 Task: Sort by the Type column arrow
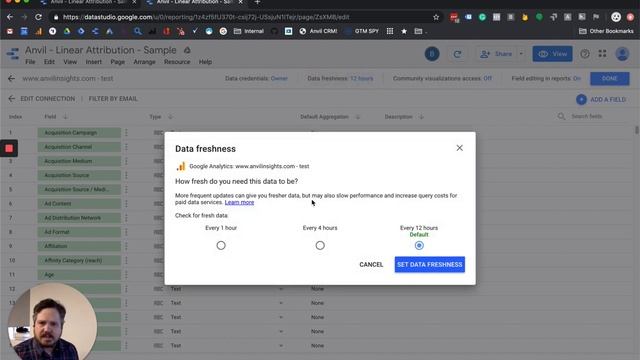point(170,117)
